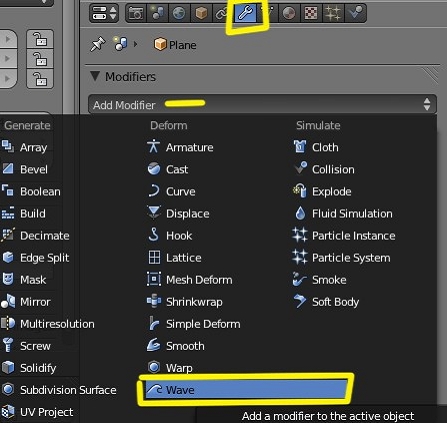
Task: Open the Particles properties sparkle icon
Action: point(333,13)
